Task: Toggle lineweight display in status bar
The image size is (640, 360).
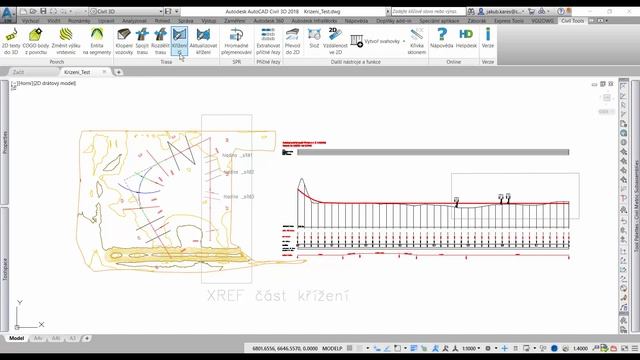Action: click(413, 348)
